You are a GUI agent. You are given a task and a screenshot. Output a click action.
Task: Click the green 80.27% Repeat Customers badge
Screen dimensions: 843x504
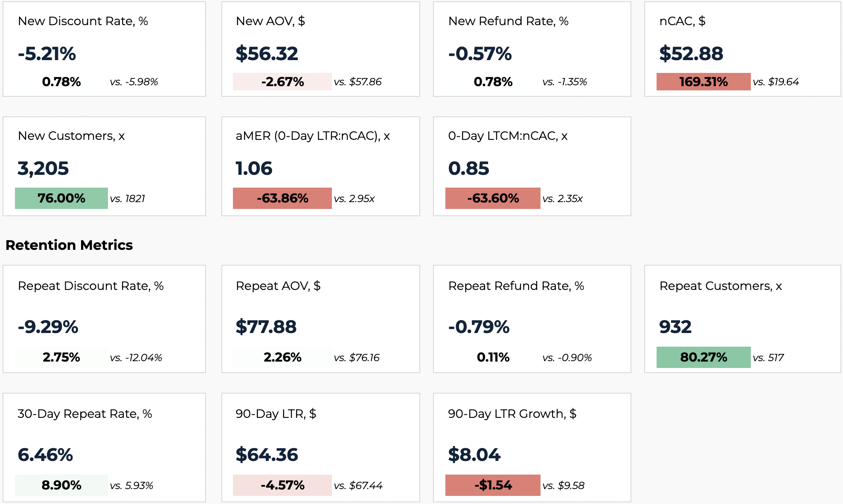pyautogui.click(x=703, y=357)
